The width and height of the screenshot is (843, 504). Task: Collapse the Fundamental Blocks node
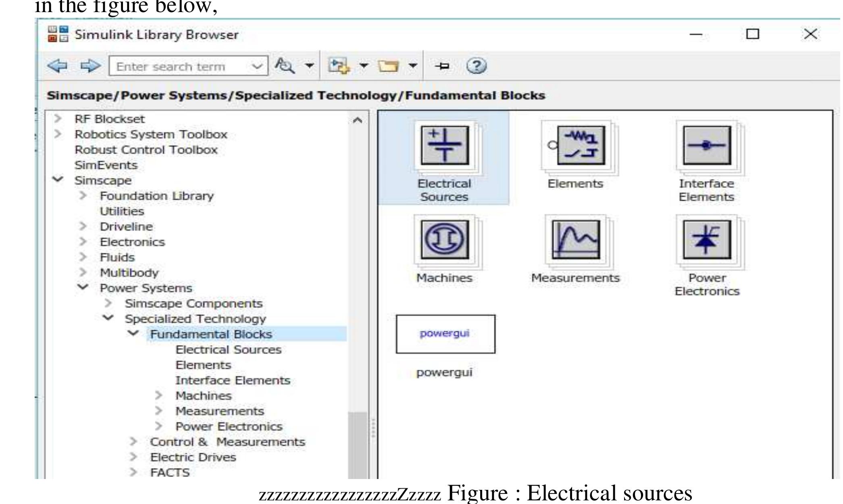coord(133,333)
